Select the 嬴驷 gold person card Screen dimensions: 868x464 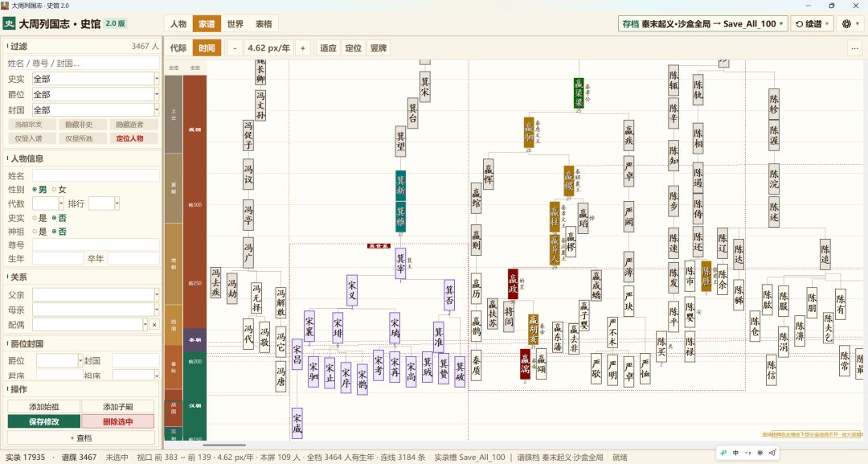[x=529, y=133]
